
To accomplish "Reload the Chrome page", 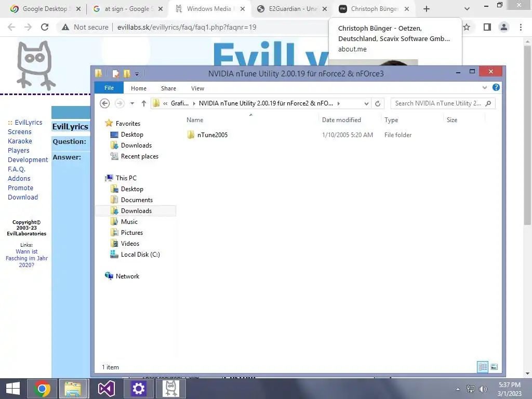I will point(45,27).
